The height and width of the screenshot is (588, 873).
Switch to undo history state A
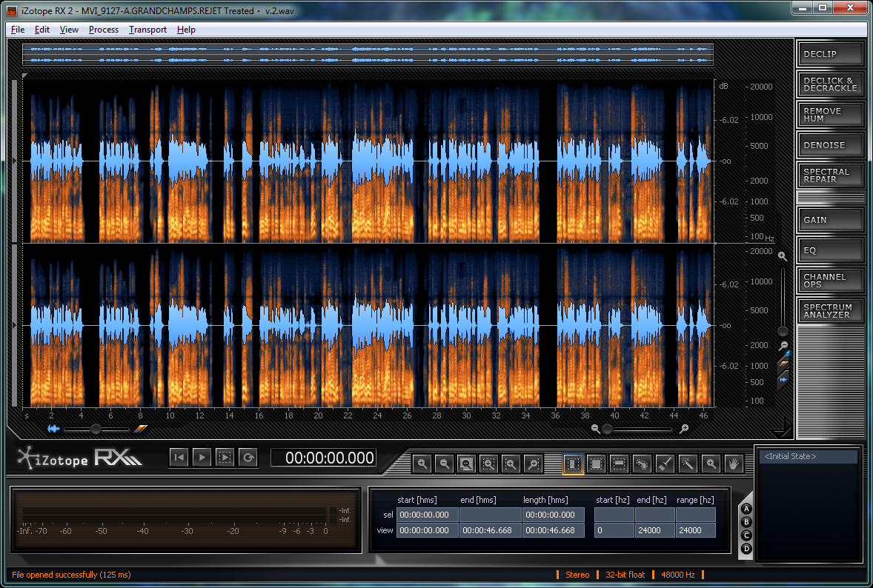pos(746,509)
